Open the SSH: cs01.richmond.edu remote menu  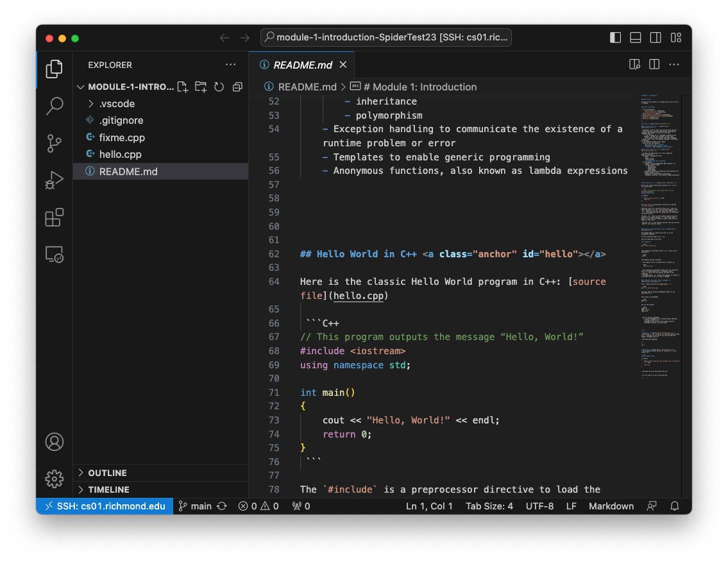(105, 506)
